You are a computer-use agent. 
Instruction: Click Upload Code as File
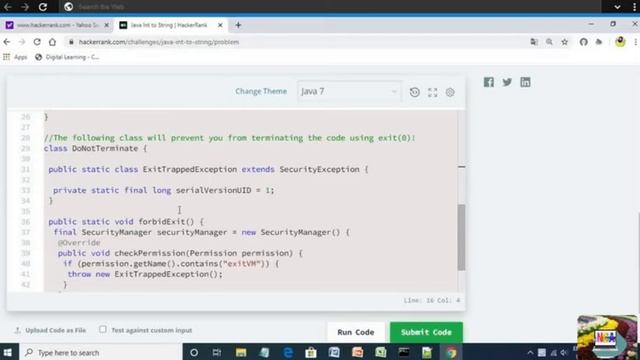(x=50, y=330)
